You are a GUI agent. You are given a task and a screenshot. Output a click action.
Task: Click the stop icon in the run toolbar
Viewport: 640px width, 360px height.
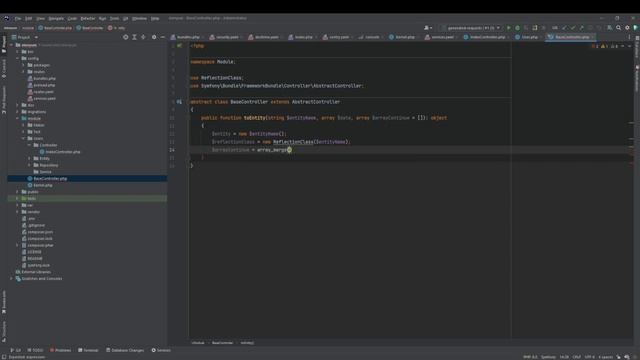pos(543,28)
